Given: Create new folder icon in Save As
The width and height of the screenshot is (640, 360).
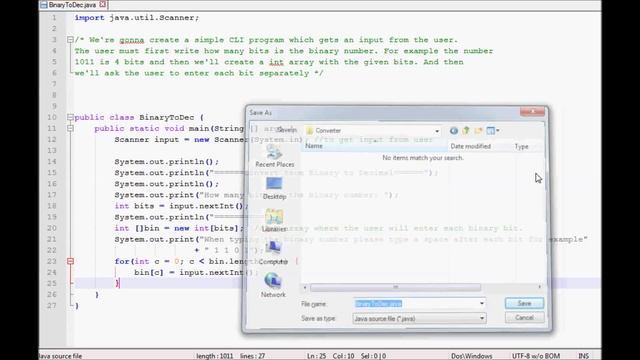Looking at the screenshot, I should coord(478,131).
